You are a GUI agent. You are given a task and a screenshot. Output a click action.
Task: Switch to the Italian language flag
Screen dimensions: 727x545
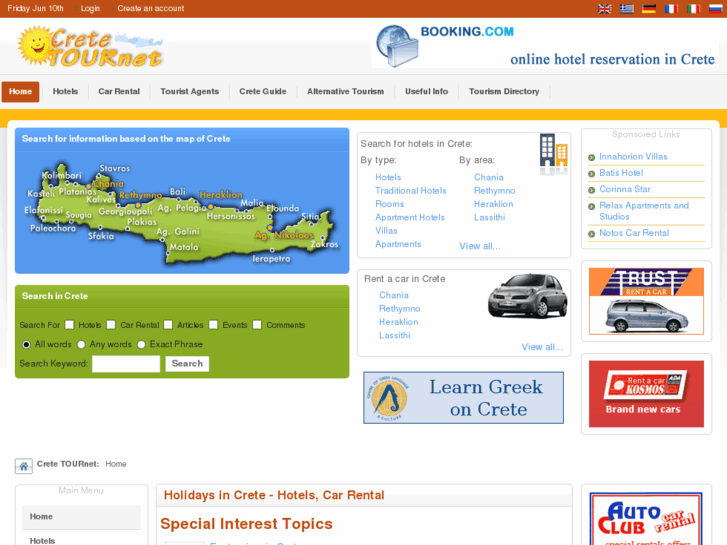(x=693, y=8)
